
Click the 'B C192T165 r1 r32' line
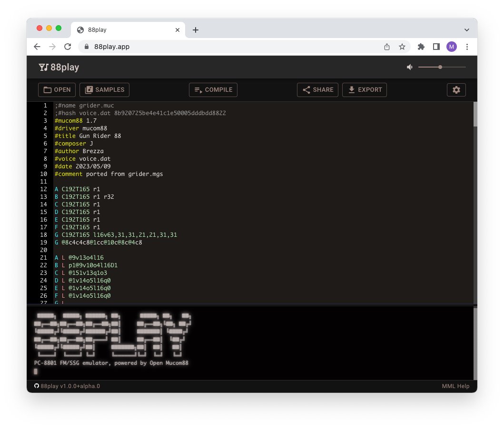click(84, 197)
